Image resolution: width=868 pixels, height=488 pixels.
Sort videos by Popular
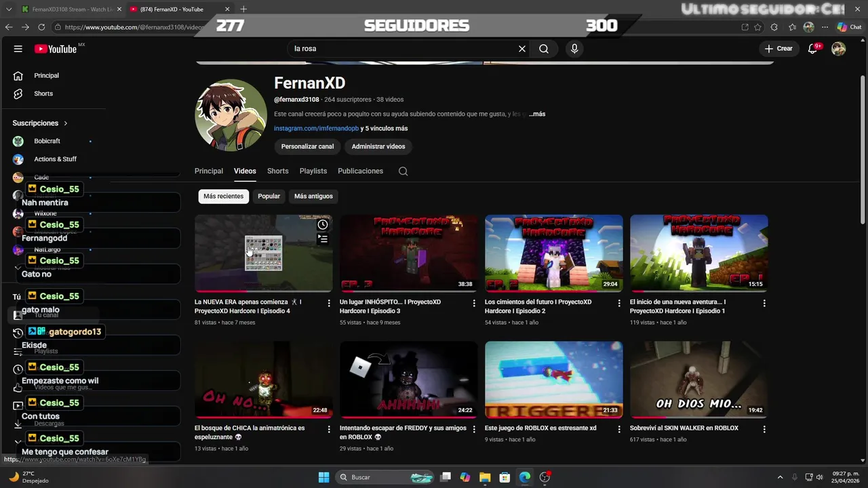pos(269,197)
